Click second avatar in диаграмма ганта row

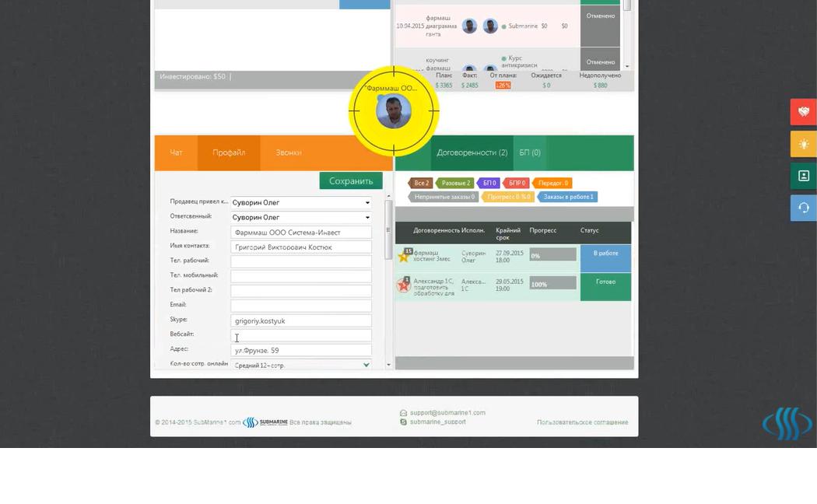[x=489, y=26]
